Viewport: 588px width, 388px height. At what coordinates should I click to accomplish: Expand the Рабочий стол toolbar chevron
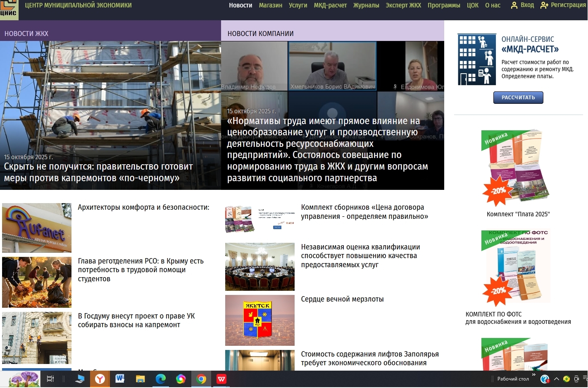point(533,375)
